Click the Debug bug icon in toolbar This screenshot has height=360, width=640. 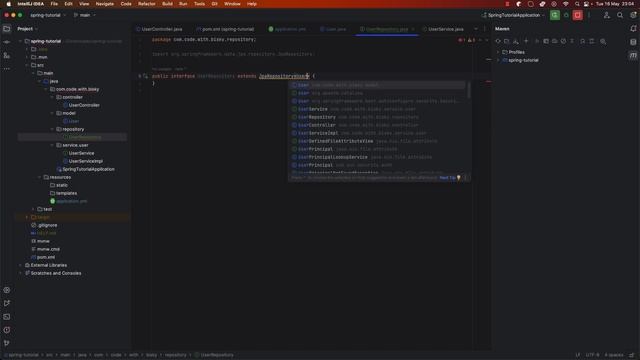pos(566,15)
